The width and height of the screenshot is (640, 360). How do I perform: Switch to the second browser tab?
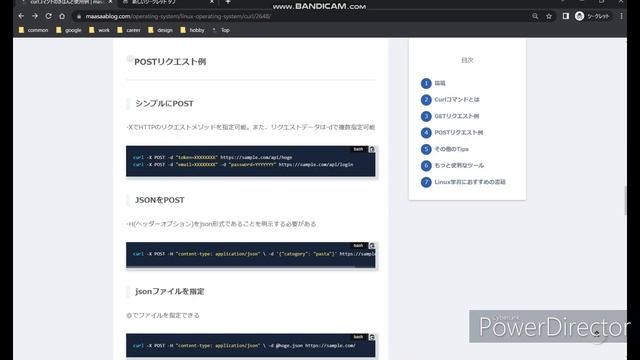pyautogui.click(x=167, y=2)
